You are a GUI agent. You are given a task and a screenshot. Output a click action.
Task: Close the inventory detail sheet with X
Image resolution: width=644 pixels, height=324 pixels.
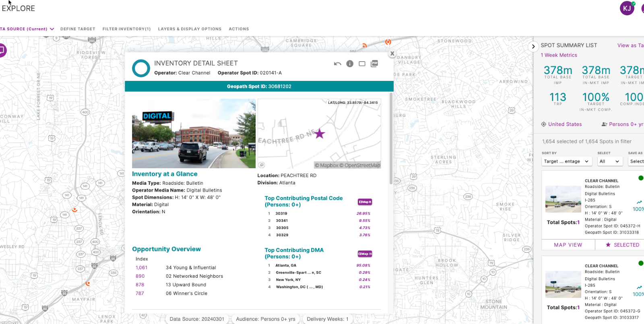pyautogui.click(x=392, y=54)
